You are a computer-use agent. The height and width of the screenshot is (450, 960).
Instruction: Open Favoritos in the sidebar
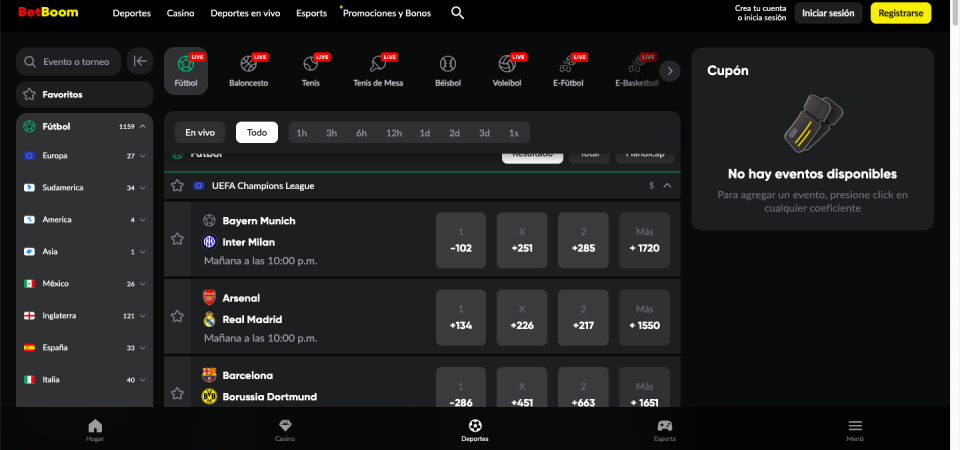click(x=84, y=94)
